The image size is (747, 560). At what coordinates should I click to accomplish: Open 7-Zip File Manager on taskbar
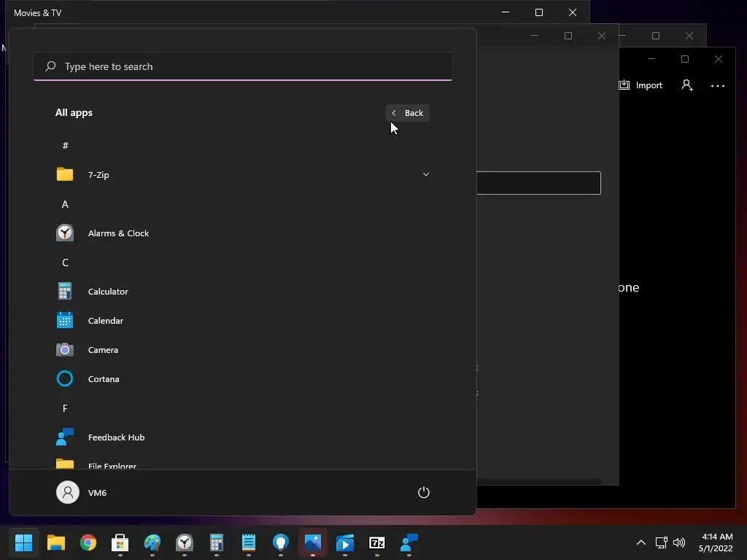[377, 542]
